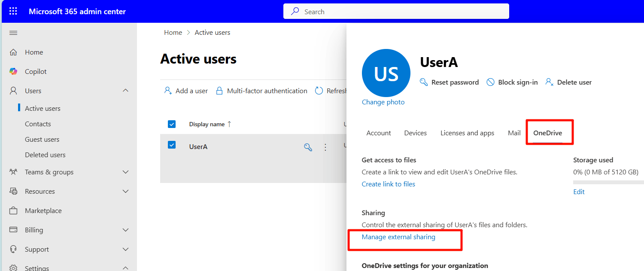Open Deleted users in the sidebar
The width and height of the screenshot is (644, 271).
click(45, 155)
